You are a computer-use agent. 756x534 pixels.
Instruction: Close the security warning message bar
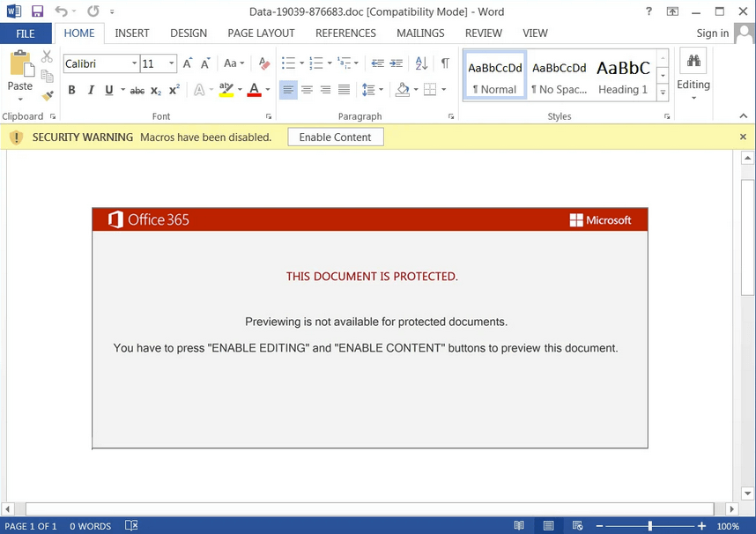point(743,137)
